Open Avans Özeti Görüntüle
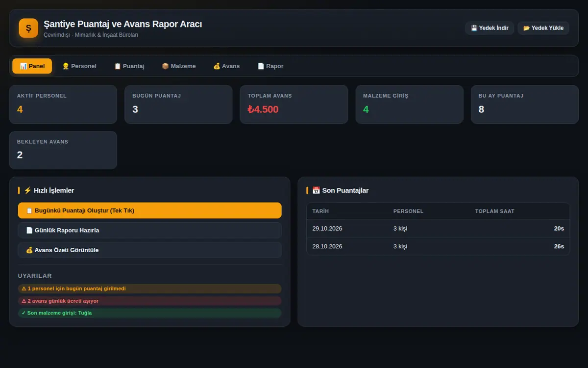 click(150, 250)
